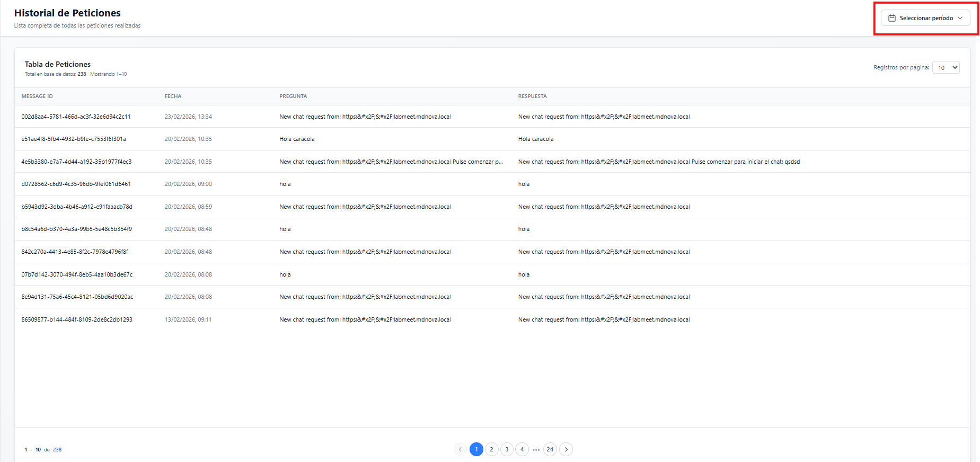Click the PREGUNTA column header

coord(293,96)
